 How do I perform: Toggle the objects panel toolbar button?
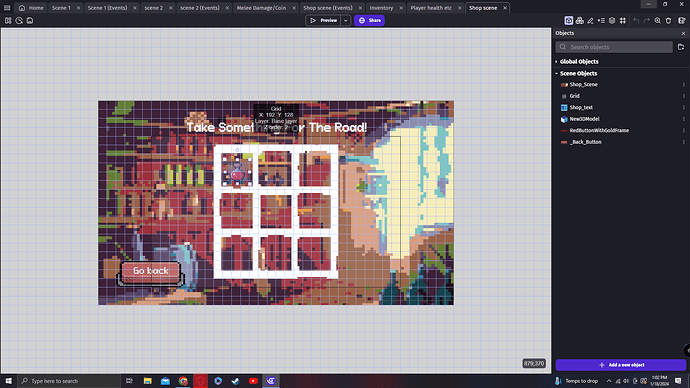(x=569, y=20)
